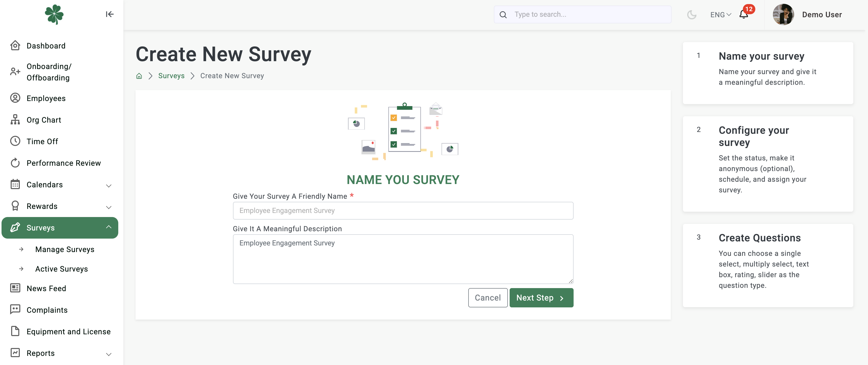Click the Cancel button

click(x=488, y=297)
